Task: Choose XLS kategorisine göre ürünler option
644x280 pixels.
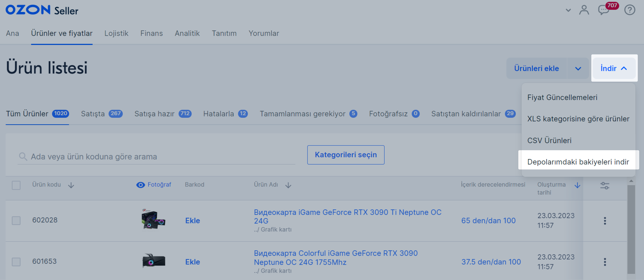Action: (x=579, y=119)
